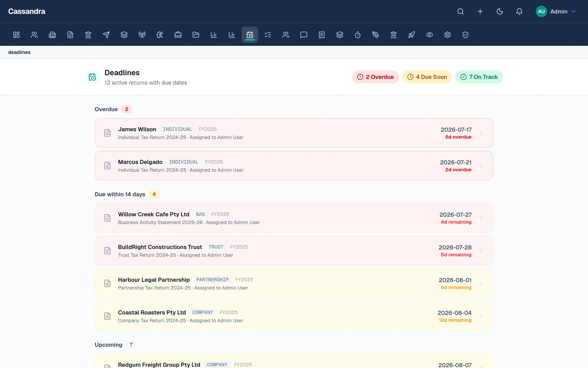The height and width of the screenshot is (368, 588).
Task: Open the bar chart icon beside active deadlines tab
Action: click(x=232, y=35)
